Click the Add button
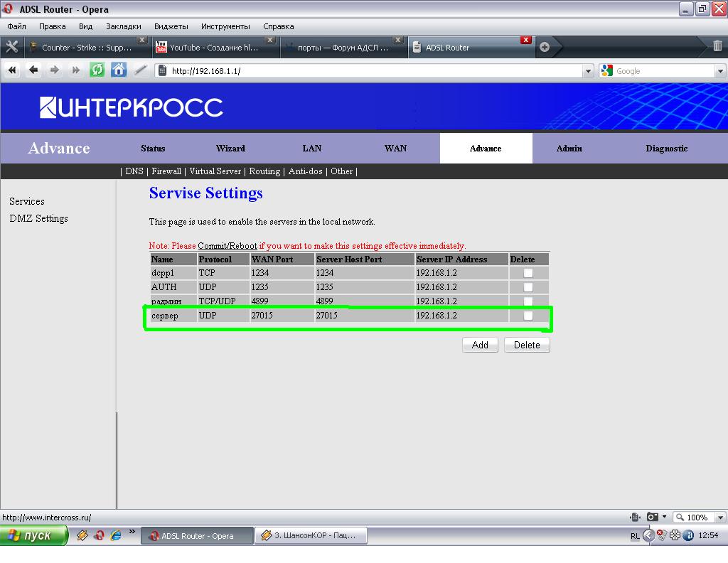The image size is (728, 563). click(480, 345)
